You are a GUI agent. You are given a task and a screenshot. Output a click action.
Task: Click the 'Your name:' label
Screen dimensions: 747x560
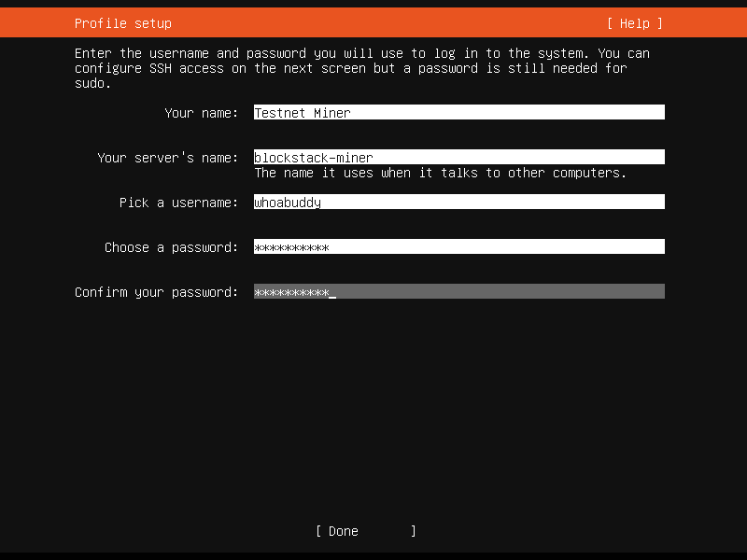201,113
